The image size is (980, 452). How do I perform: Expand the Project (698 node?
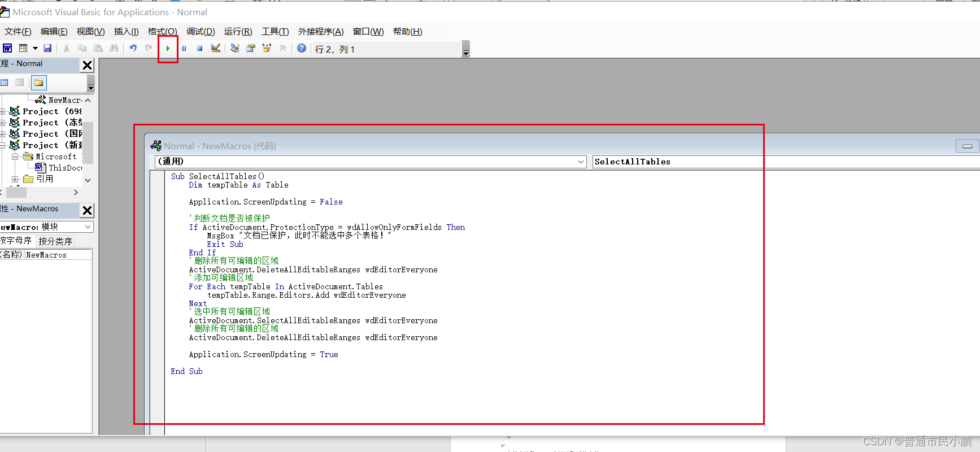click(x=3, y=111)
